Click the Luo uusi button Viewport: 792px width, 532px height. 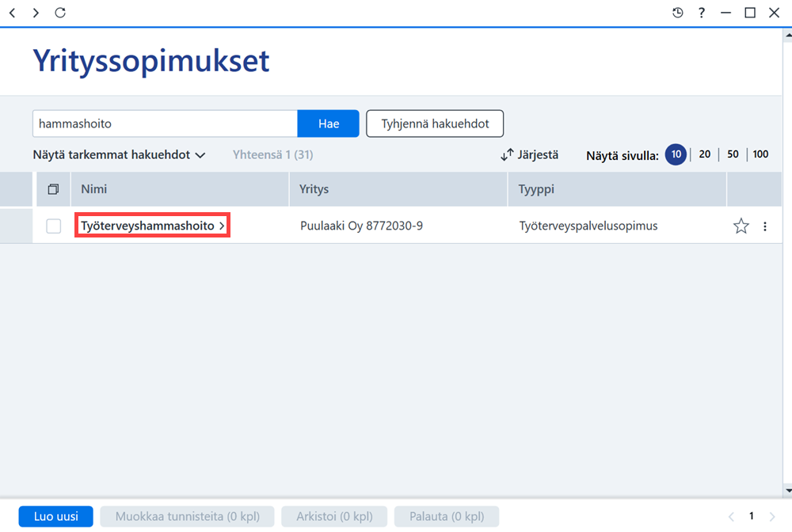point(56,516)
